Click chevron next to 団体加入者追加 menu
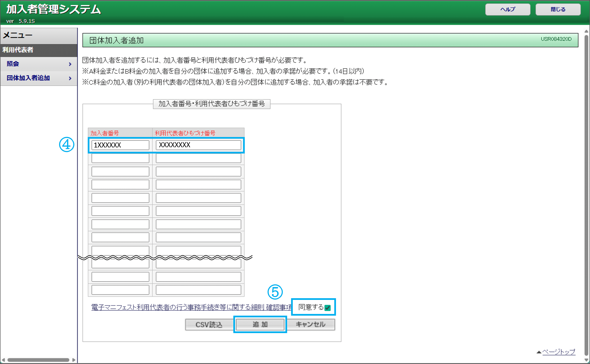This screenshot has height=364, width=590. pyautogui.click(x=70, y=78)
